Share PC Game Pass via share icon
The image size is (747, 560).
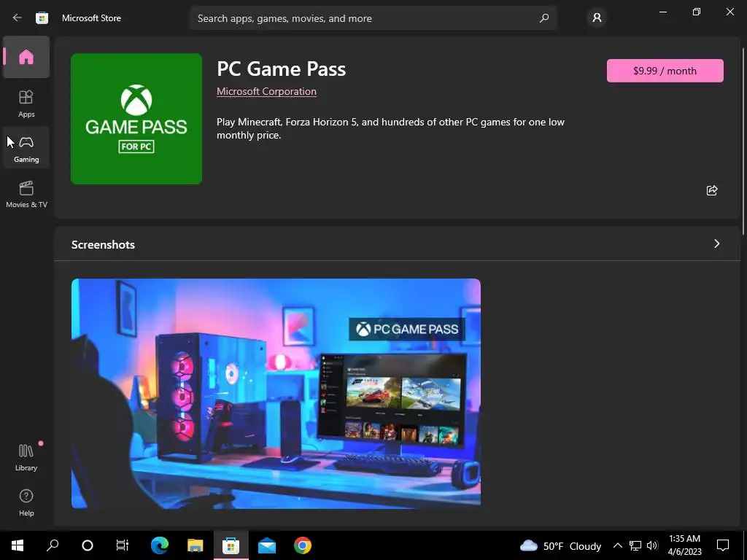(x=712, y=190)
